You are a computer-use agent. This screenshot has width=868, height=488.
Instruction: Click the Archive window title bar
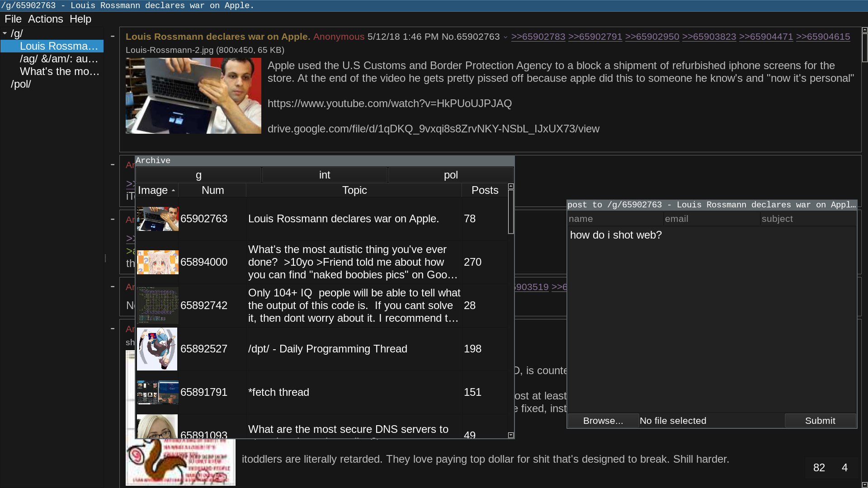325,161
